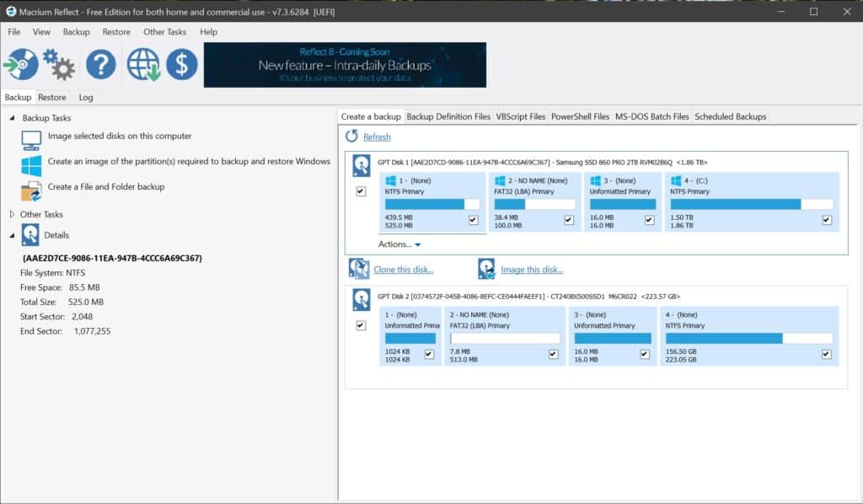Uncheck Disk 1 partition 1 NTFS 525 MB checkbox
Image resolution: width=863 pixels, height=504 pixels.
(x=474, y=220)
